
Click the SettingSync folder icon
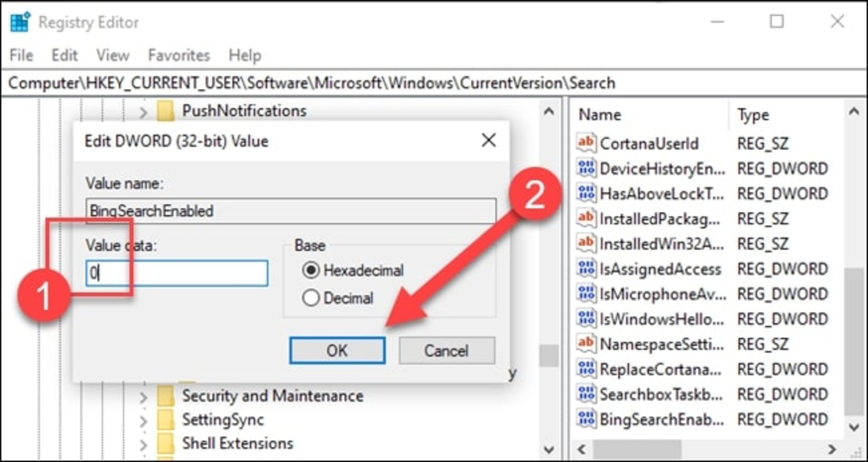coord(165,420)
